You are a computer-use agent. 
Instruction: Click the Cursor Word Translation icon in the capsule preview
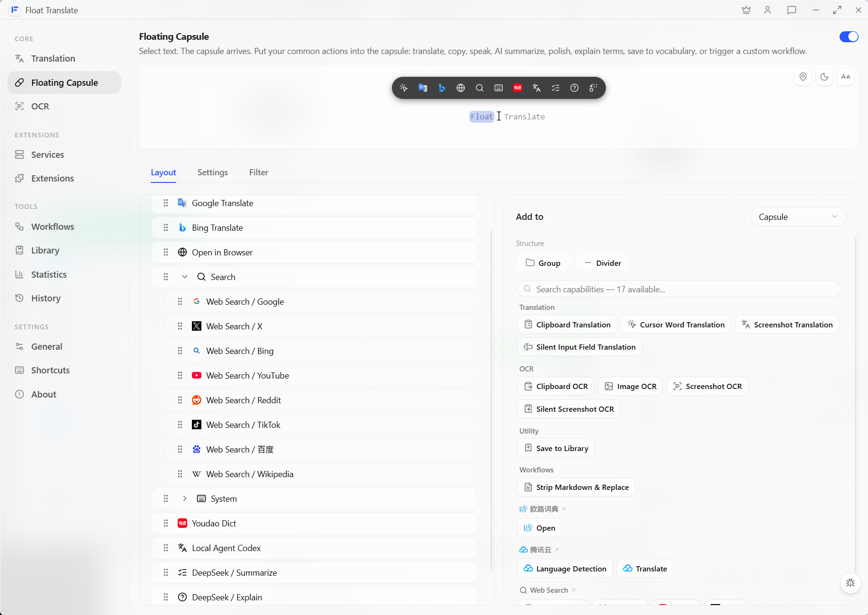click(x=404, y=88)
